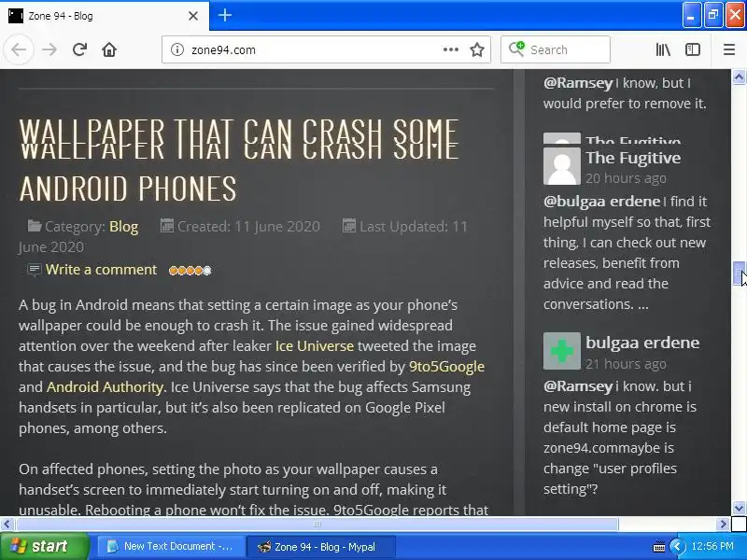Viewport: 747px width, 560px height.
Task: Open the page actions three-dot menu
Action: 451,49
